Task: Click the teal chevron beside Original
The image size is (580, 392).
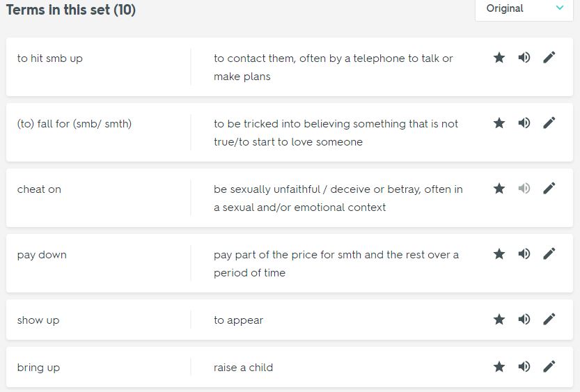Action: click(560, 8)
